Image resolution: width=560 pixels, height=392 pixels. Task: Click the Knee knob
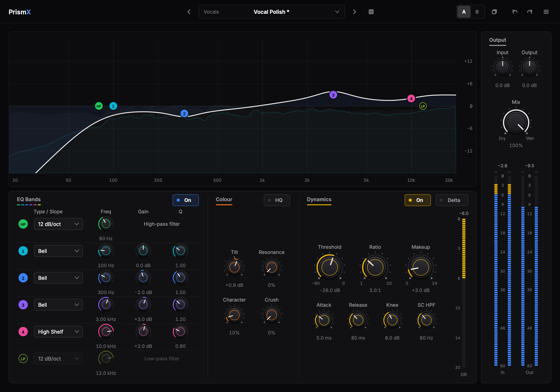[392, 320]
